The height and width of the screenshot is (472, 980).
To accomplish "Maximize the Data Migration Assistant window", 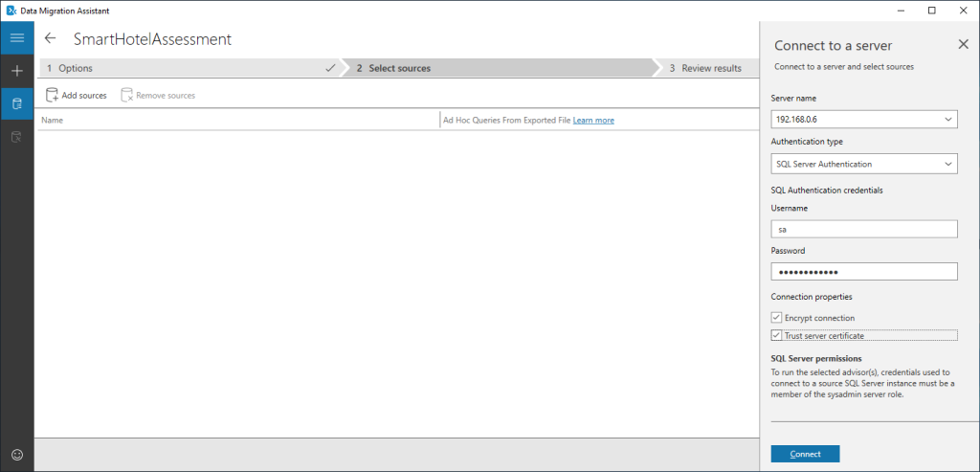I will tap(932, 11).
